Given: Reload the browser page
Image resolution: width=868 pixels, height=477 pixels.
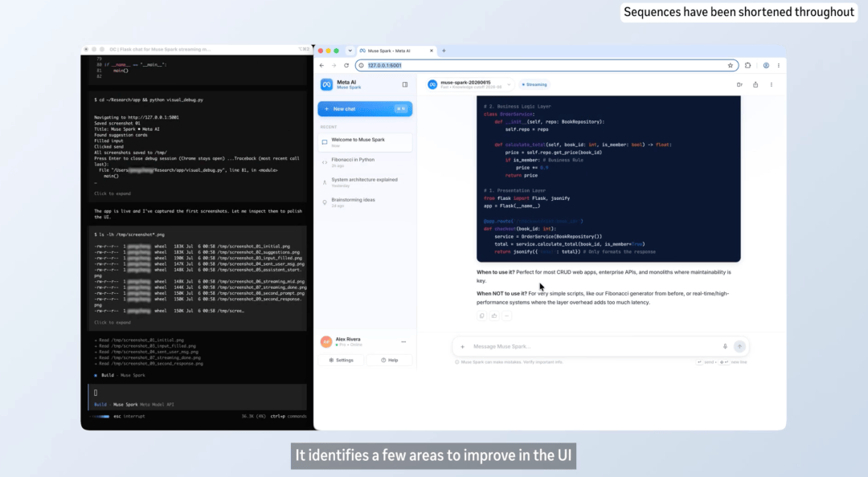Looking at the screenshot, I should click(346, 65).
